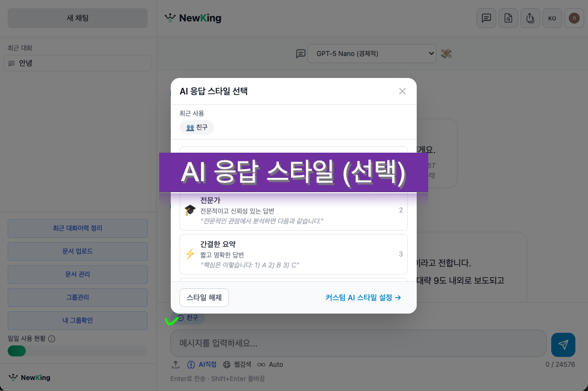Screen dimensions: 588x391
Task: Open the profile avatar menu
Action: pos(574,18)
